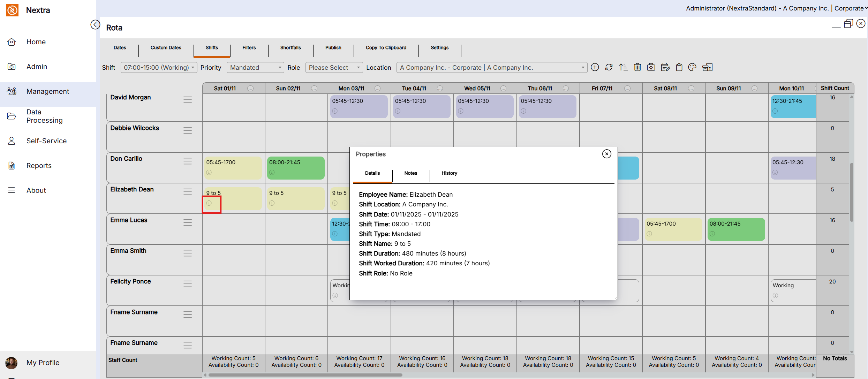Open the Role Please Select dropdown
The width and height of the screenshot is (868, 379).
point(334,68)
